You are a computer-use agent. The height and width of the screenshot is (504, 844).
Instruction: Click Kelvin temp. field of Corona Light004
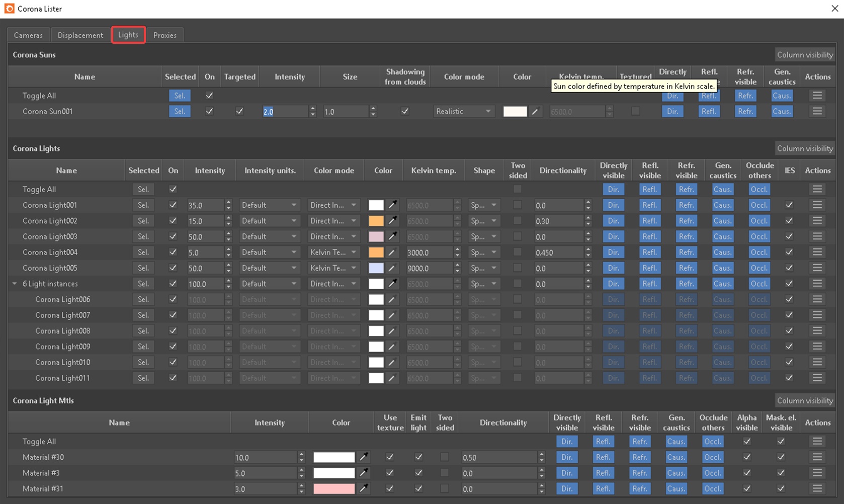pyautogui.click(x=430, y=252)
